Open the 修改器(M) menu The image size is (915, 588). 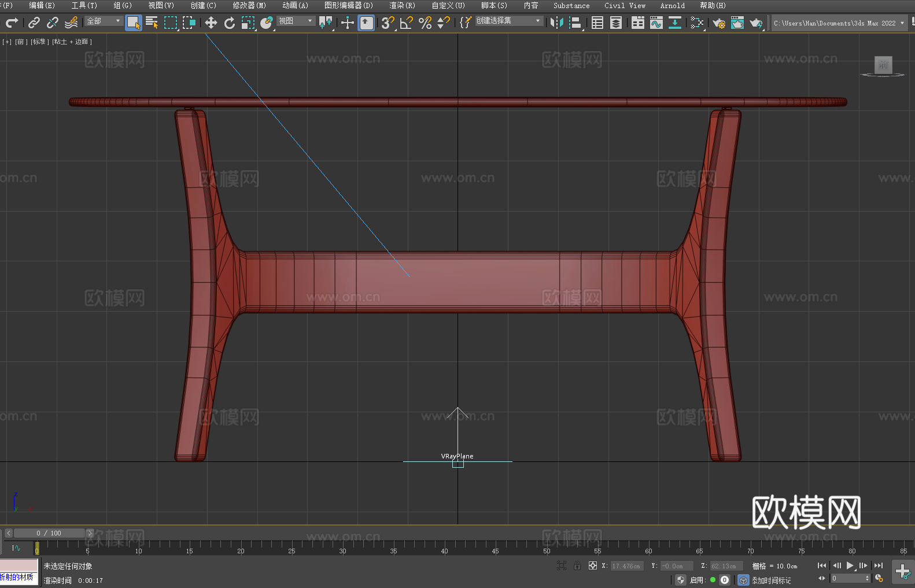(249, 5)
